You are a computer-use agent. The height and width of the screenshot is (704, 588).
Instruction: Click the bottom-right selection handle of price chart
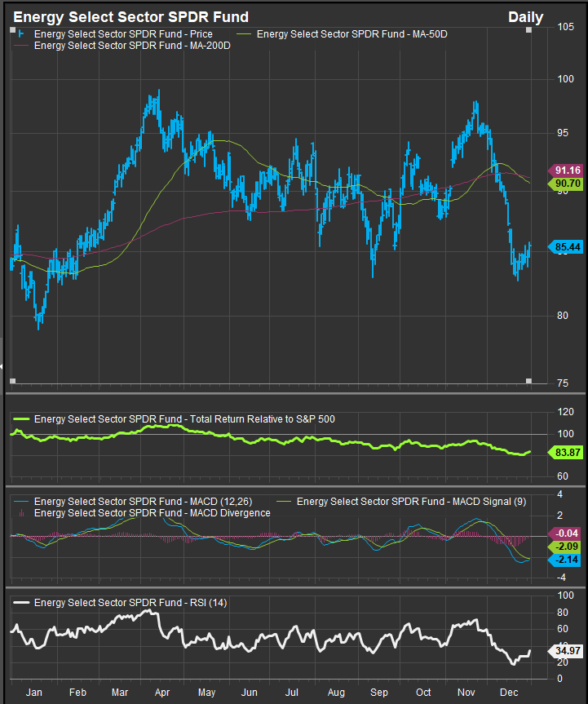[x=528, y=381]
